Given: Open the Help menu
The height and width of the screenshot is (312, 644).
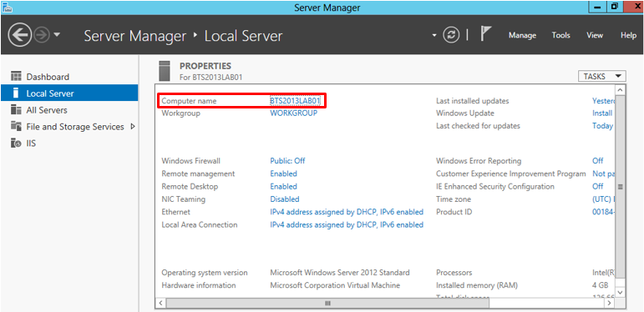Looking at the screenshot, I should pyautogui.click(x=628, y=36).
